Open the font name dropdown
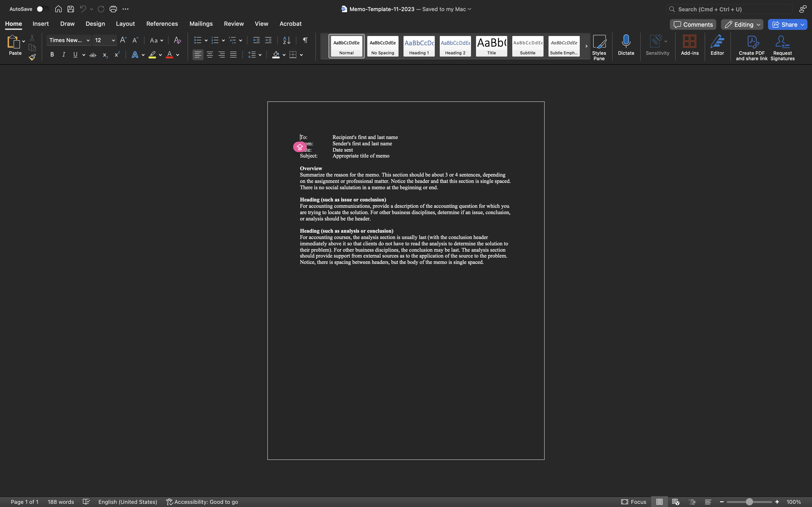 (x=88, y=41)
